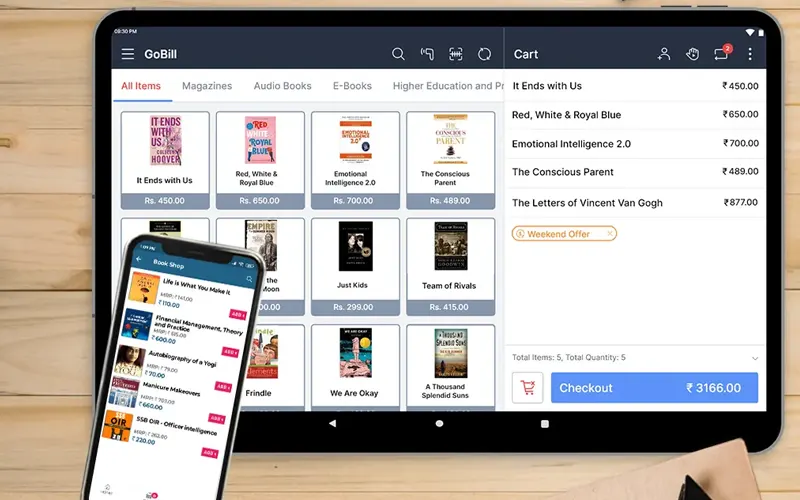Add Life is What You Make It
This screenshot has height=500, width=800.
point(238,314)
